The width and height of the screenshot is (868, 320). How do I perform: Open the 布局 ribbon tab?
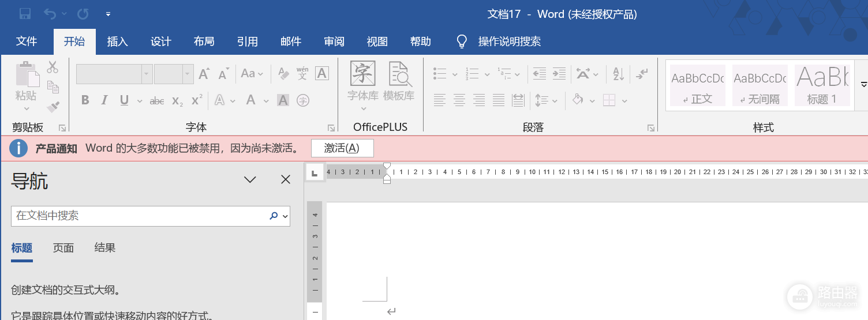pos(204,42)
